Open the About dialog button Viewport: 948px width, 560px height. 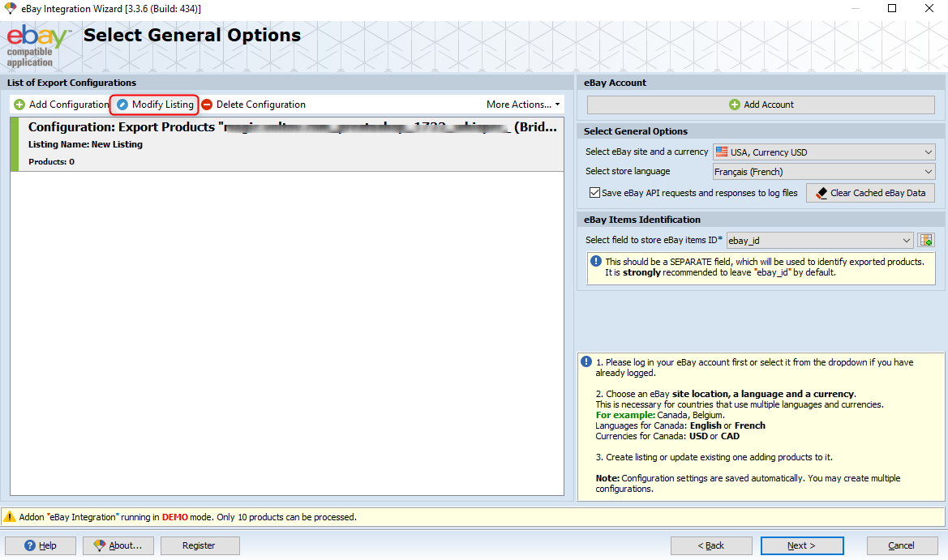coord(118,545)
